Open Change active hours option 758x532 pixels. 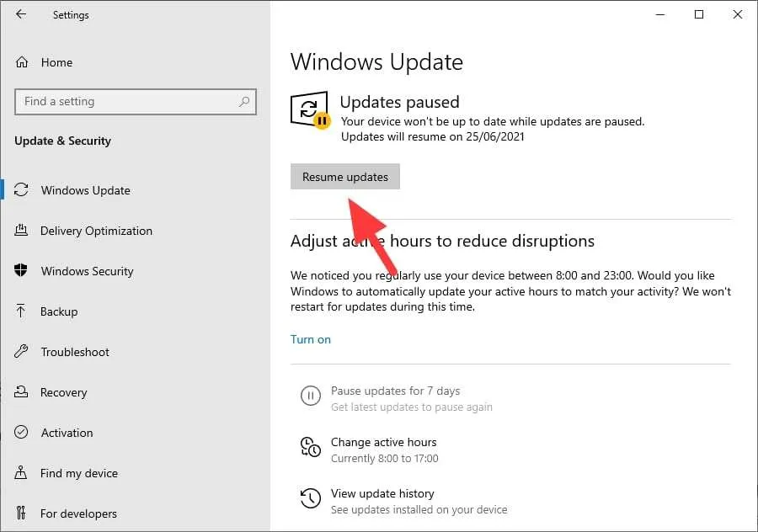(384, 442)
